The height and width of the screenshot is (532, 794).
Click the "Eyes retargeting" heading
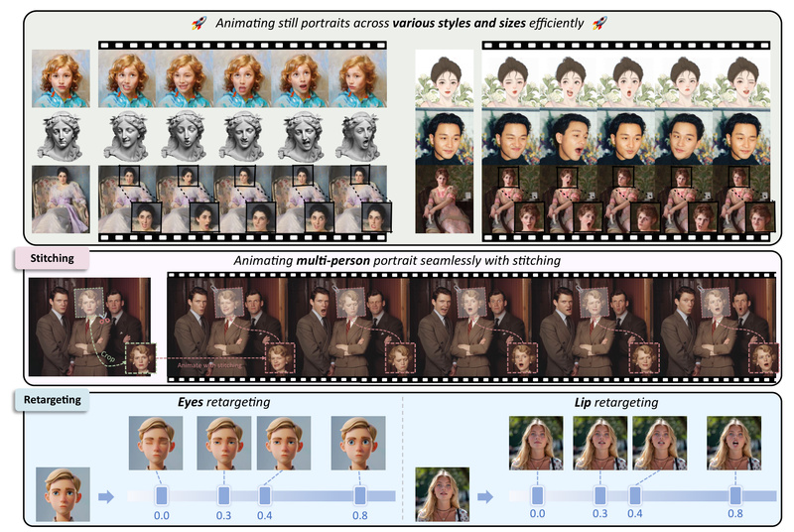click(223, 402)
